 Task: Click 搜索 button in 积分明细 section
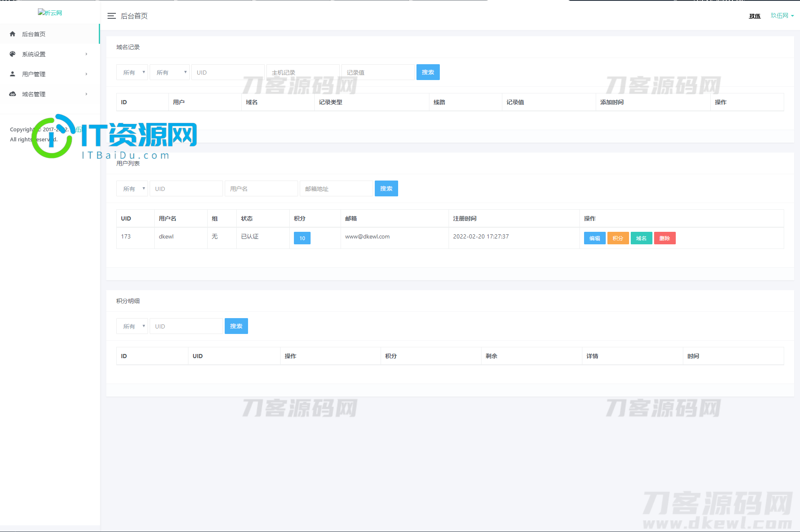[x=236, y=326]
